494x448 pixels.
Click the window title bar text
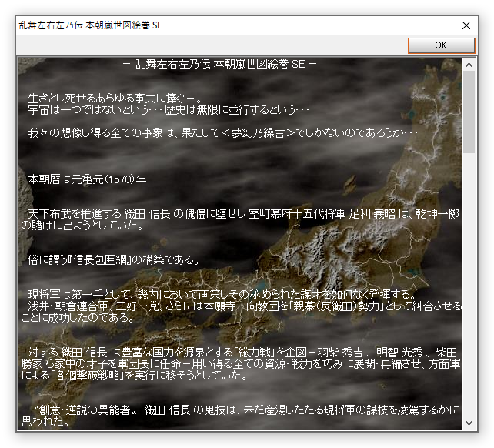[89, 25]
